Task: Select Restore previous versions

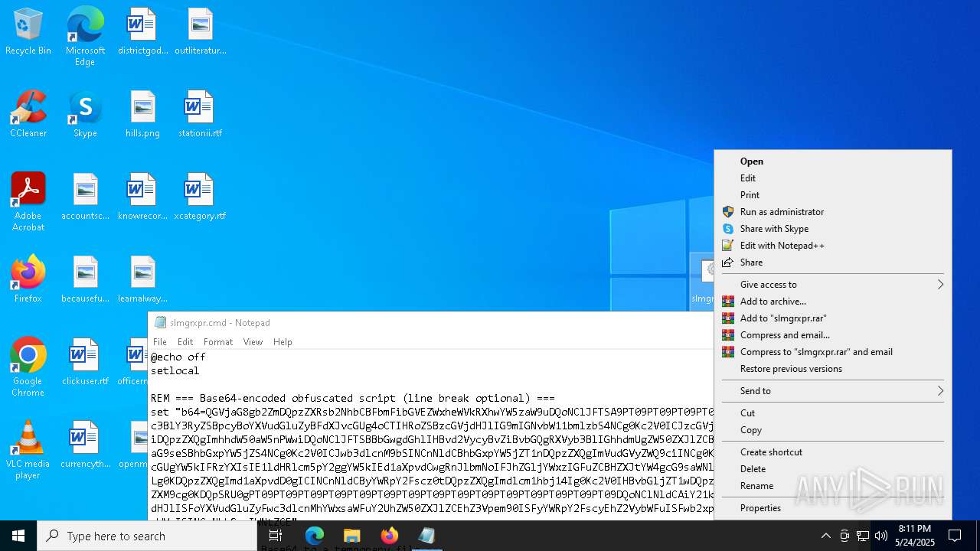Action: click(x=832, y=369)
